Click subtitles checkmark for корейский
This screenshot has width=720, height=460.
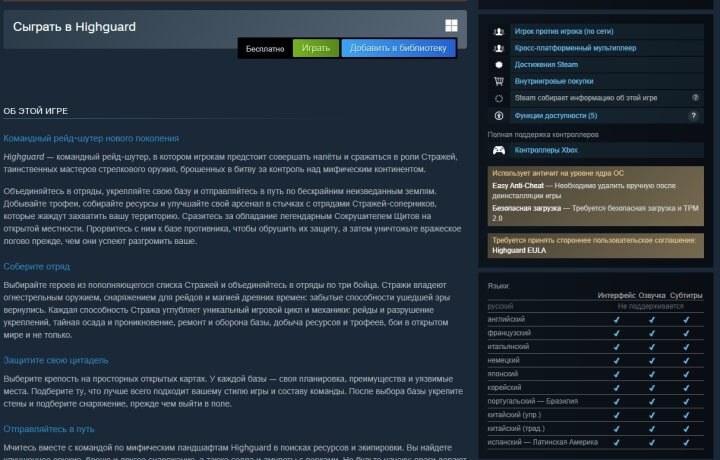[686, 388]
